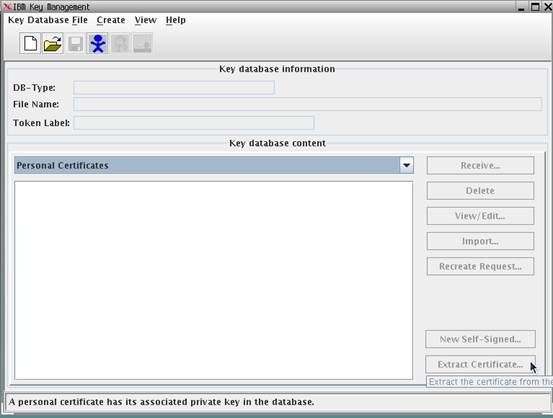Open the Create menu

coord(111,20)
